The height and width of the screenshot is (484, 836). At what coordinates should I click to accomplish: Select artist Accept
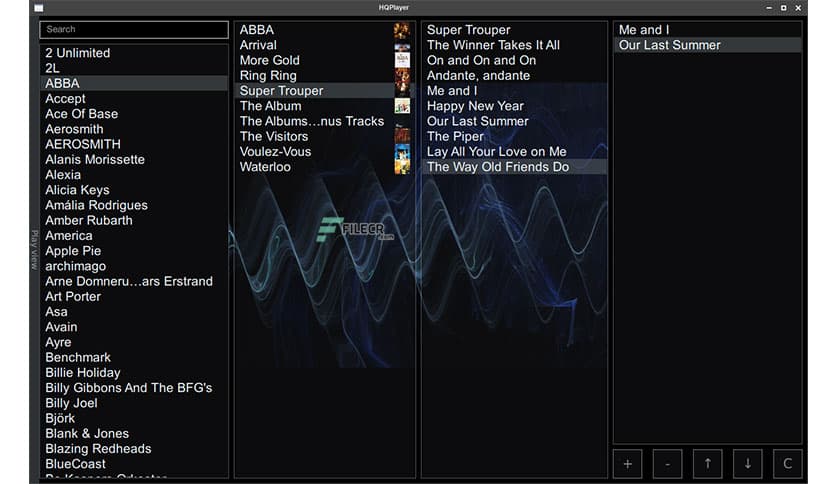tap(134, 99)
